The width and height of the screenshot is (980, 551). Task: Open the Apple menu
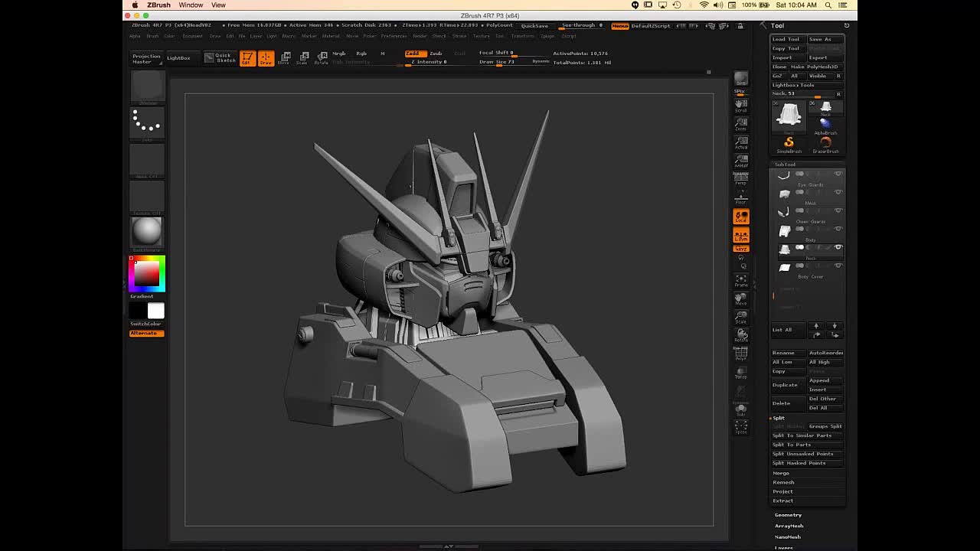click(135, 5)
